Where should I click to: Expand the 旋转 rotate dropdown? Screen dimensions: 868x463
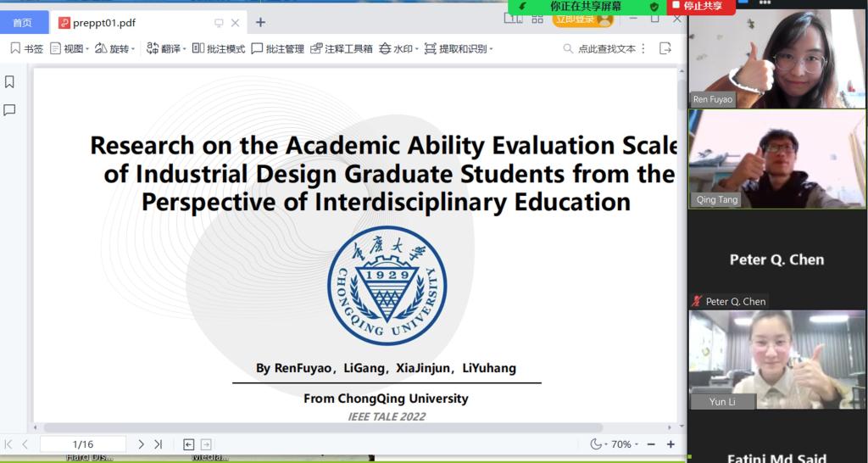click(x=114, y=49)
